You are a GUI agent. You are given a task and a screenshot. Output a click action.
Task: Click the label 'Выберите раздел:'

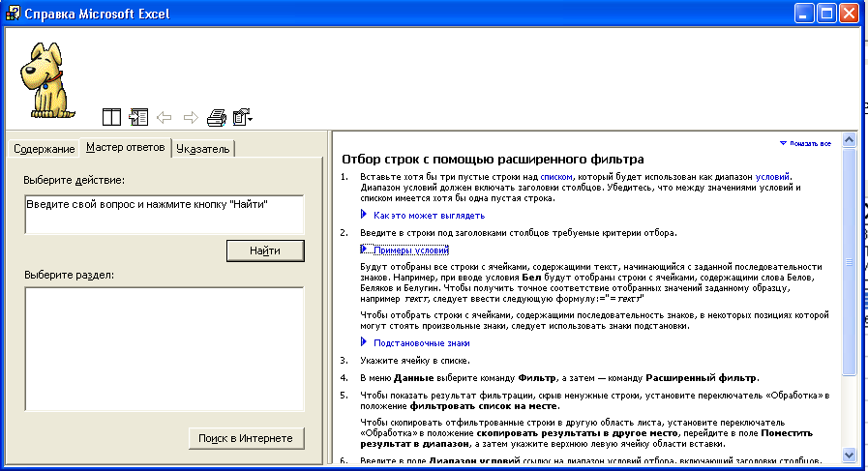[x=70, y=275]
